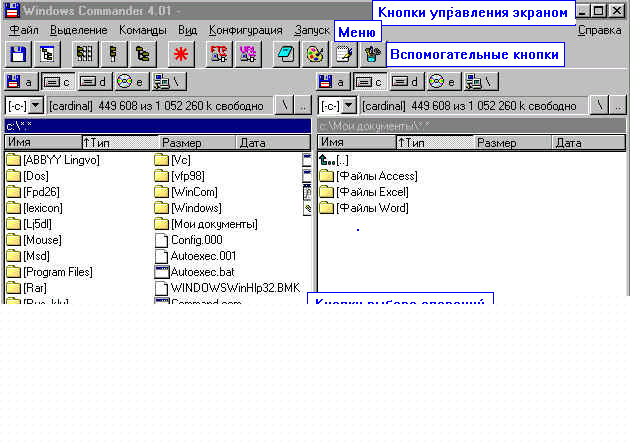Click the first floppy disk toolbar icon
The height and width of the screenshot is (443, 630).
19,54
